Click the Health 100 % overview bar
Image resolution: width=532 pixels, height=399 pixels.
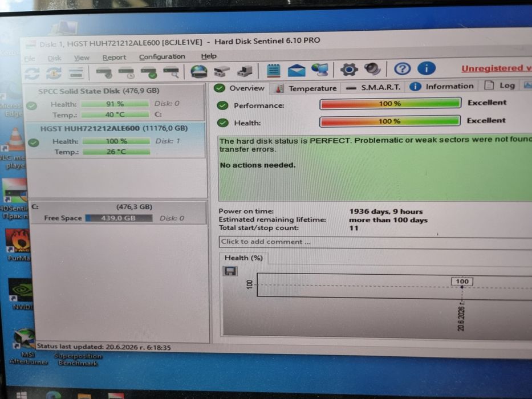pos(390,121)
